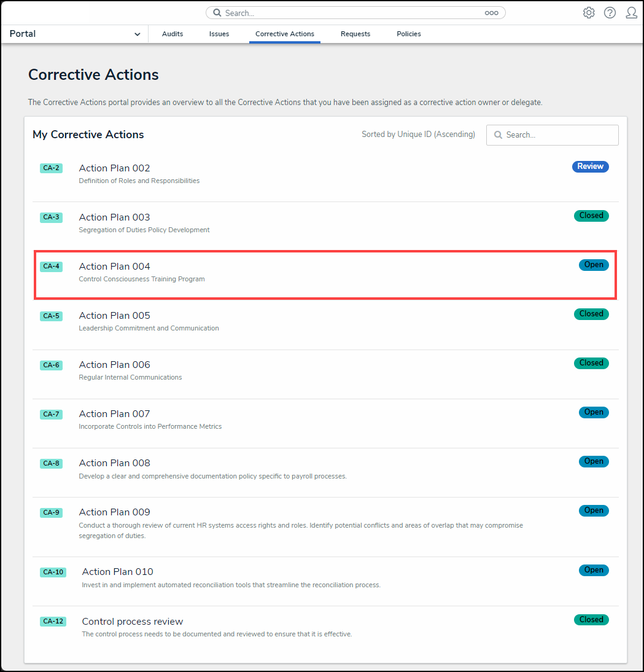Click the help question mark icon
The height and width of the screenshot is (672, 644).
point(610,13)
